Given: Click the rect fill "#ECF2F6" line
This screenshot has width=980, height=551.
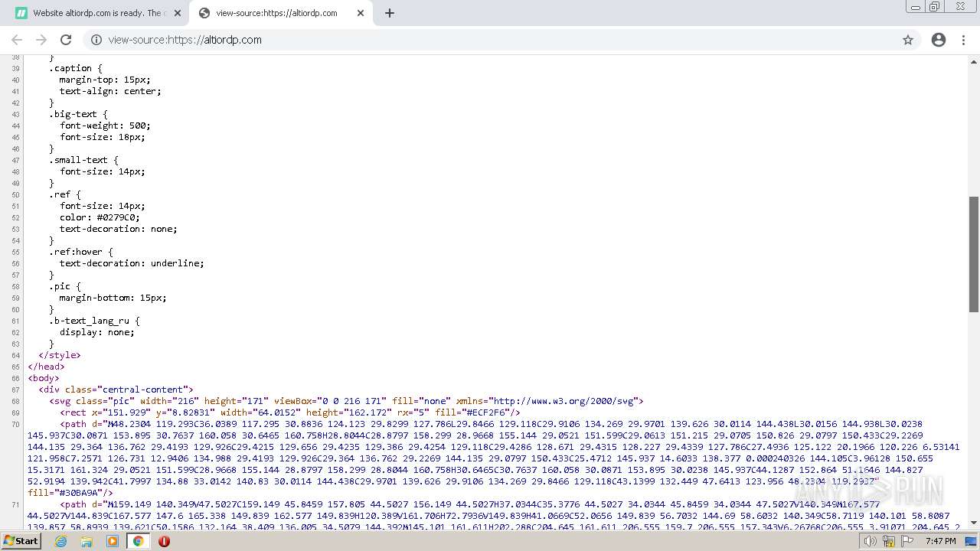Looking at the screenshot, I should coord(289,412).
